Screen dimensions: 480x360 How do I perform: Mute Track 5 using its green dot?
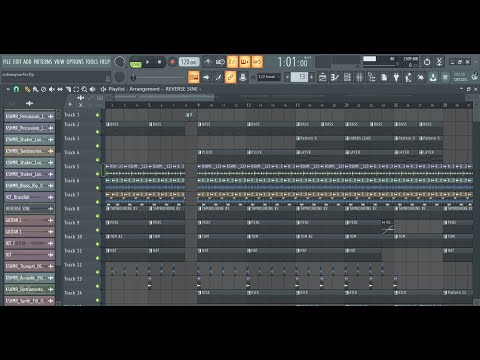(97, 174)
